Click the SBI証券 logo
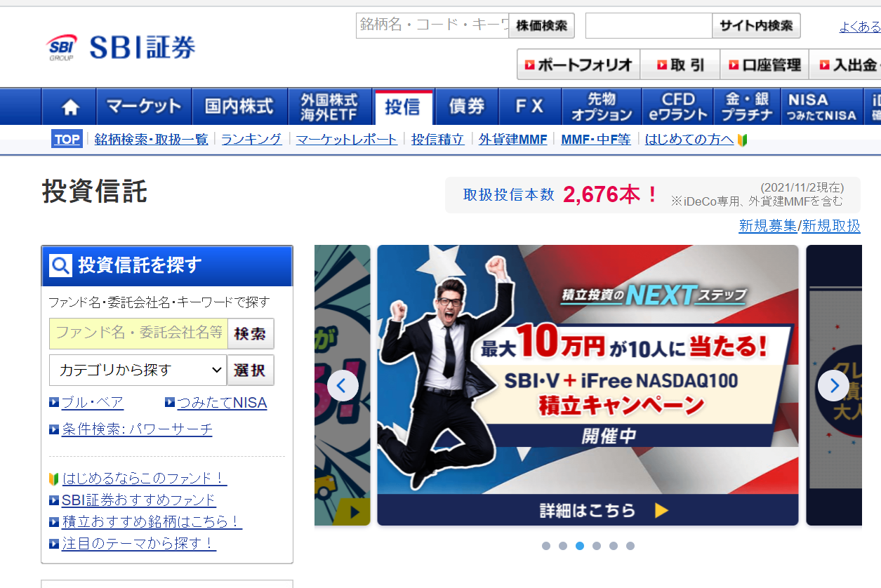 point(121,47)
